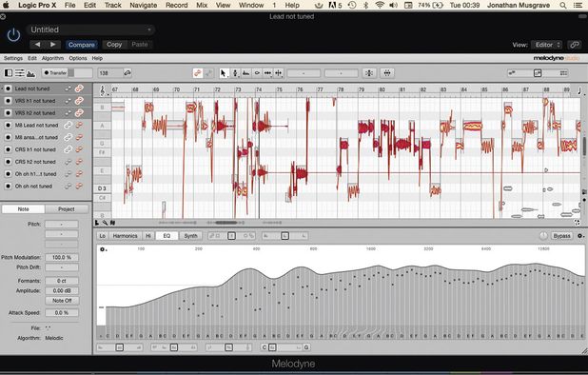Click the sound editor Bypass button

coord(561,236)
